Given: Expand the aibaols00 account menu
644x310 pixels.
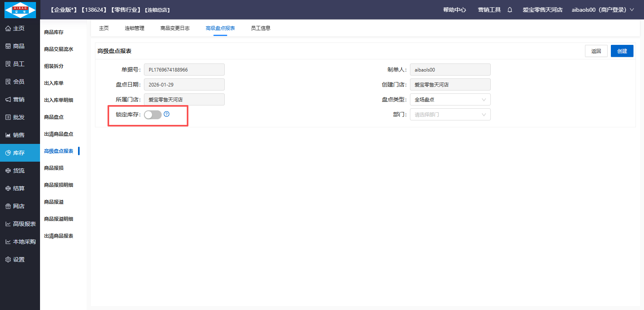Looking at the screenshot, I should pyautogui.click(x=602, y=10).
